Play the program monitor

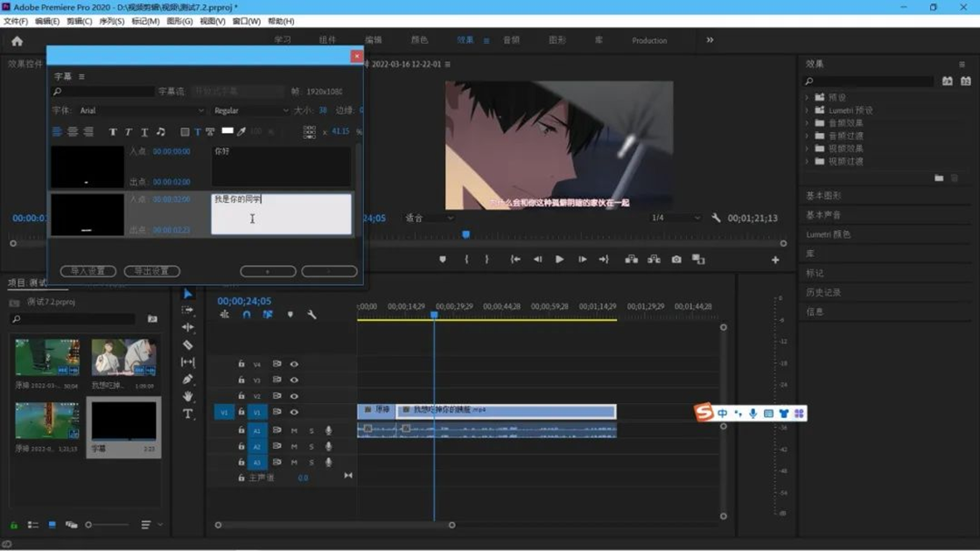tap(559, 259)
